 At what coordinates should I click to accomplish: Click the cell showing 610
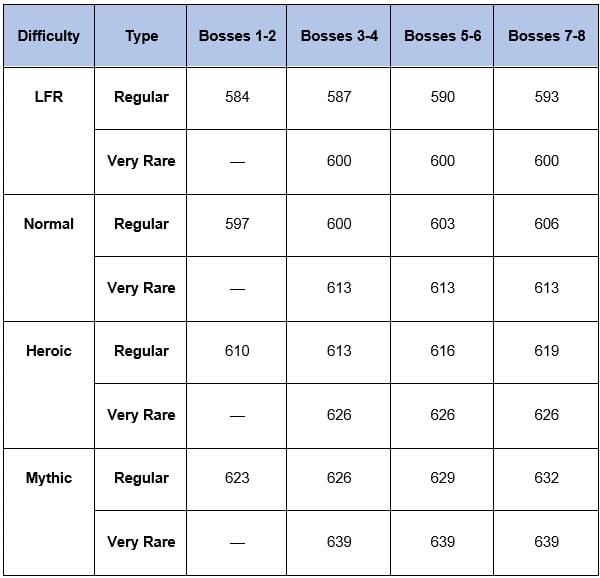click(x=237, y=351)
